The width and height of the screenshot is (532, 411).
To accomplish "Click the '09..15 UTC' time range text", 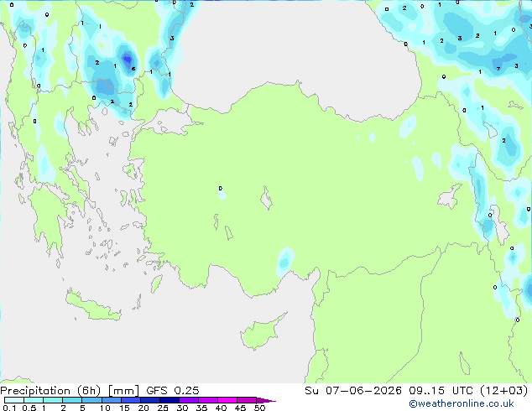I will pyautogui.click(x=441, y=391).
